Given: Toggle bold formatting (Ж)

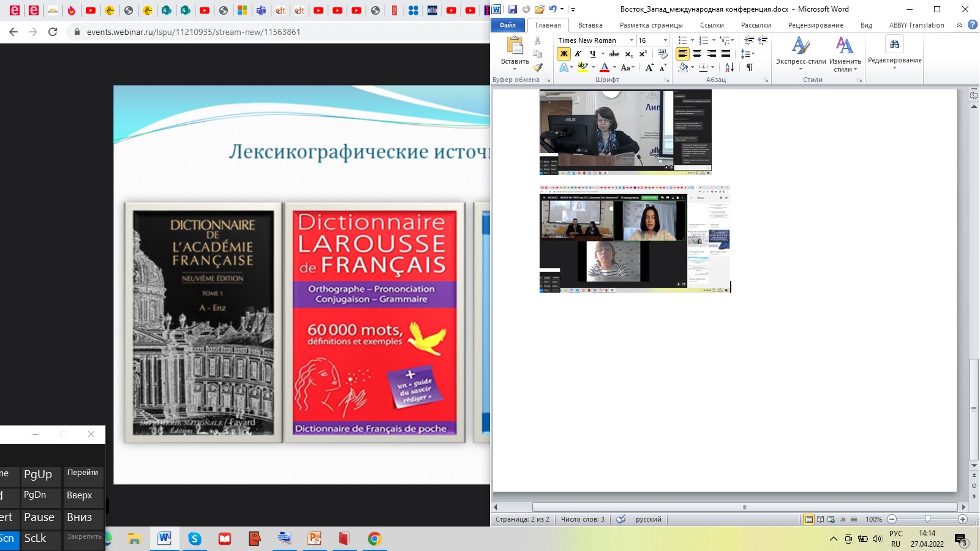Looking at the screenshot, I should point(563,54).
